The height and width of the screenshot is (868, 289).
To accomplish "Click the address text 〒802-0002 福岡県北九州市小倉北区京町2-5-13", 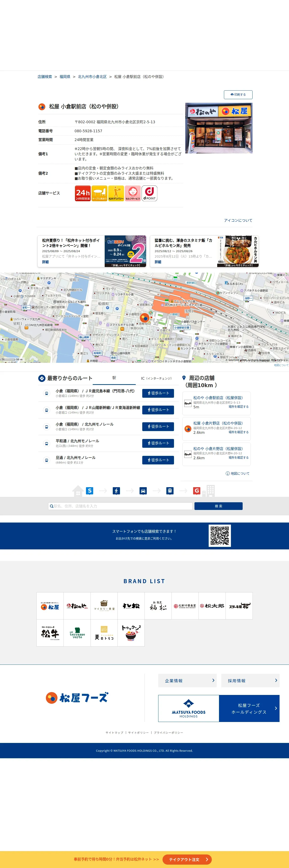I will (115, 122).
